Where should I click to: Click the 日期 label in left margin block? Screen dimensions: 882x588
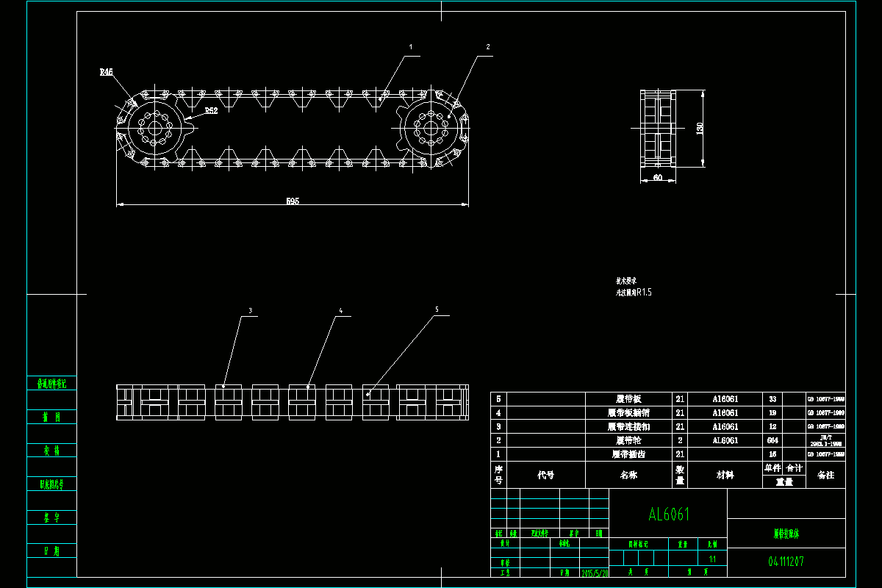pyautogui.click(x=51, y=551)
